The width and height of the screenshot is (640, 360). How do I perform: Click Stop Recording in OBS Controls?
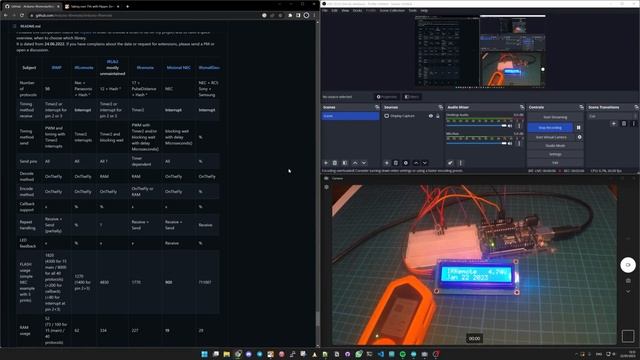(x=550, y=128)
